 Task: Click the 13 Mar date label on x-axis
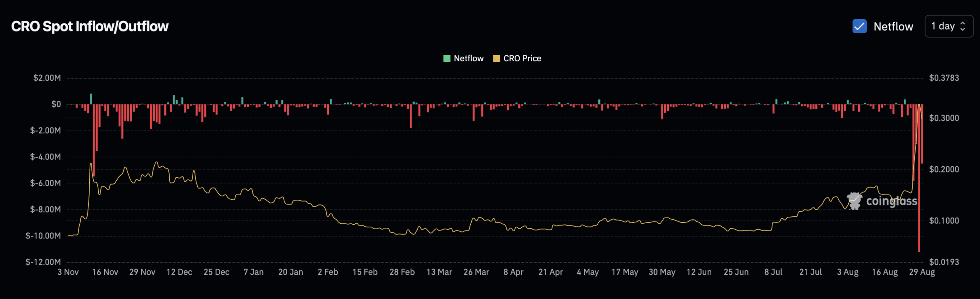(439, 272)
